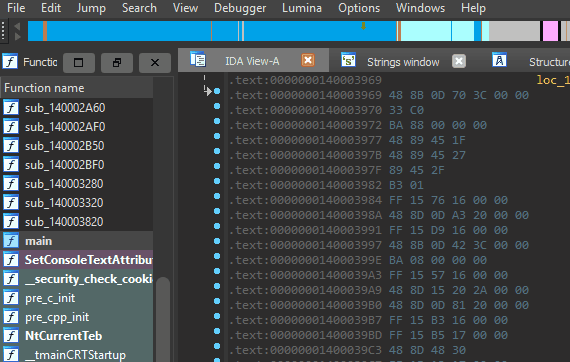The height and width of the screenshot is (362, 570).
Task: Click the Function name column header
Action: click(x=77, y=88)
